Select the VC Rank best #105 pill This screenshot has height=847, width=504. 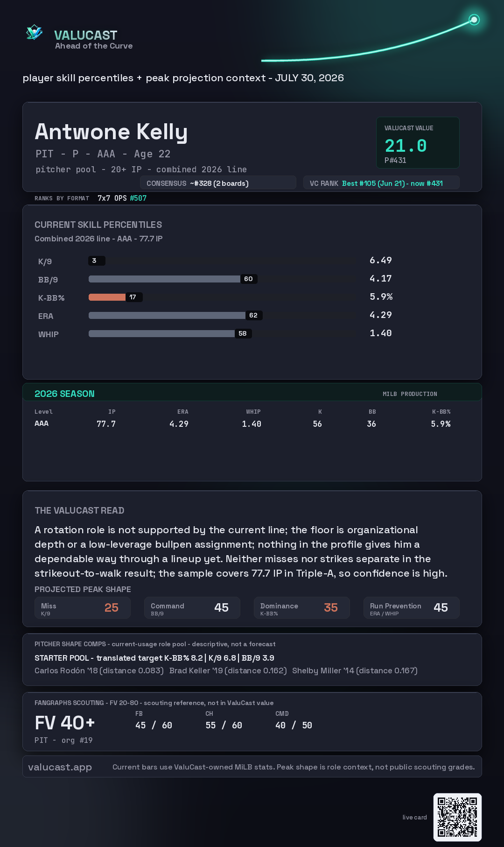tap(381, 183)
